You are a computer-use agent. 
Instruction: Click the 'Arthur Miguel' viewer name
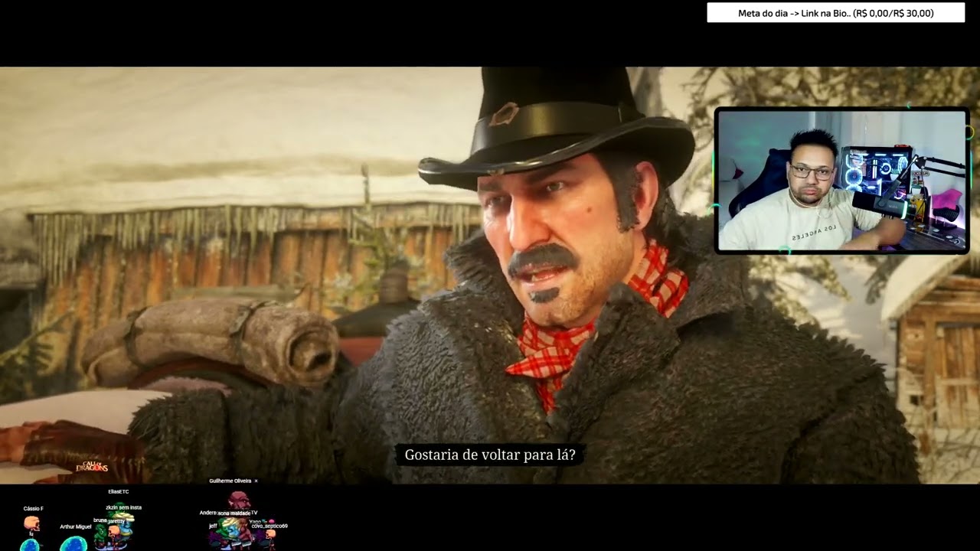(x=76, y=527)
